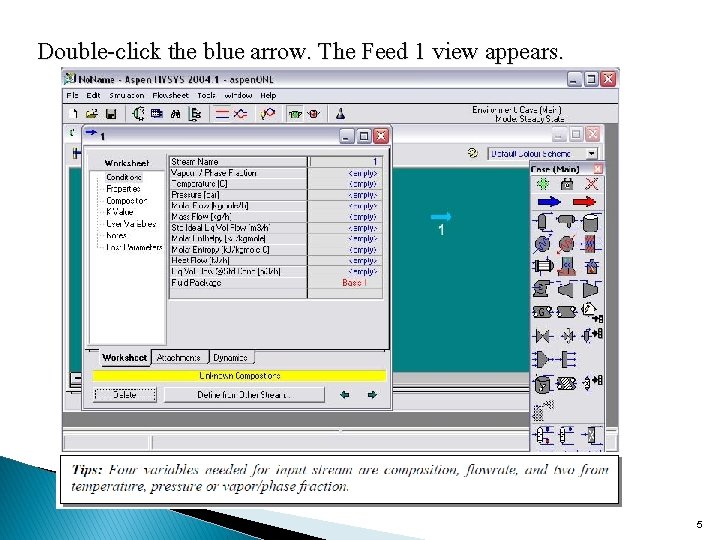Go to next stream with right arrow

pyautogui.click(x=372, y=394)
